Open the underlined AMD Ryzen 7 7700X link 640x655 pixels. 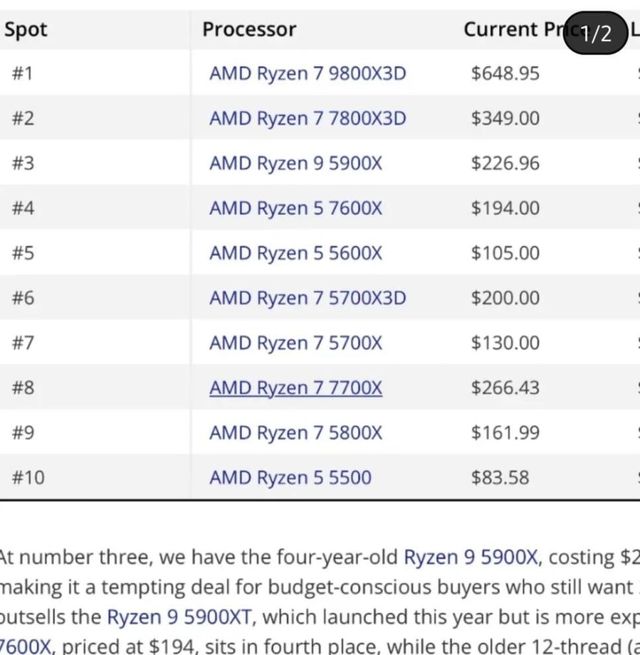pyautogui.click(x=295, y=388)
